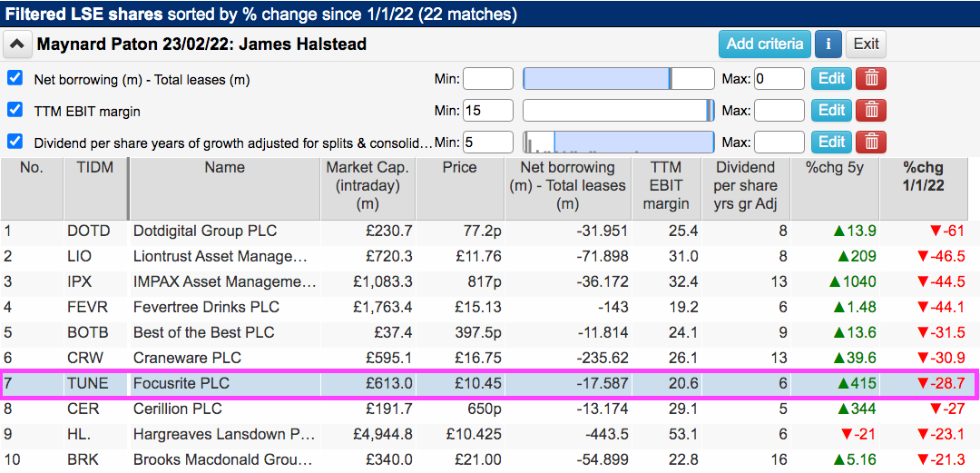Viewport: 980px width, 473px height.
Task: Collapse the filter panel with the up chevron
Action: (18, 44)
